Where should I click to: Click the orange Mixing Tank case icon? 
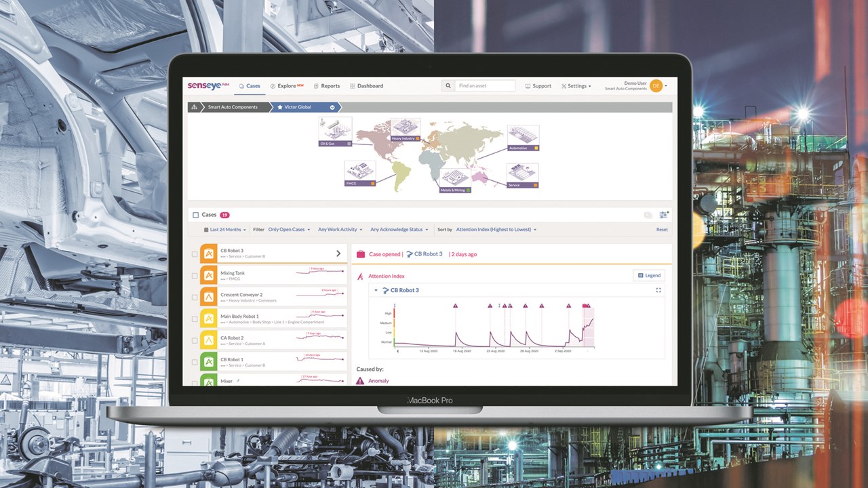click(x=208, y=275)
